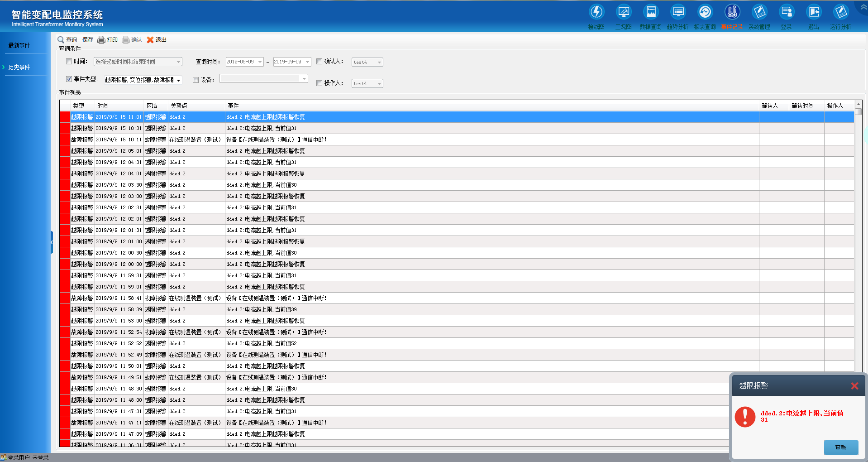The image size is (868, 462).
Task: Click the 退出 exit icon in top navigation
Action: (x=814, y=12)
